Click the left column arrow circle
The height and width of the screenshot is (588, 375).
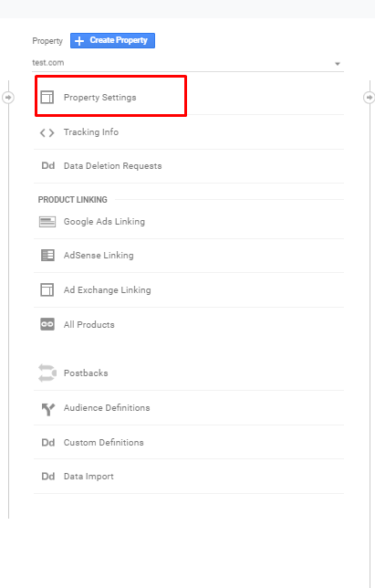[x=7, y=98]
